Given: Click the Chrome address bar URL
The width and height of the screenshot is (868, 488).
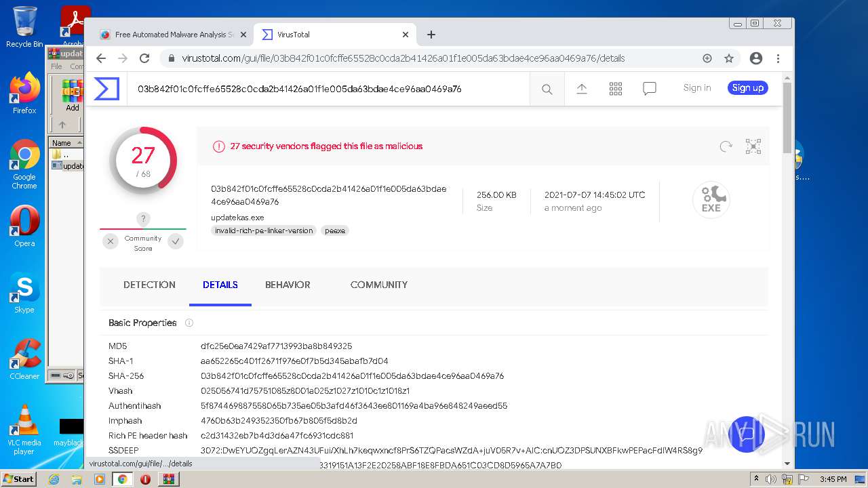Looking at the screenshot, I should [x=403, y=58].
